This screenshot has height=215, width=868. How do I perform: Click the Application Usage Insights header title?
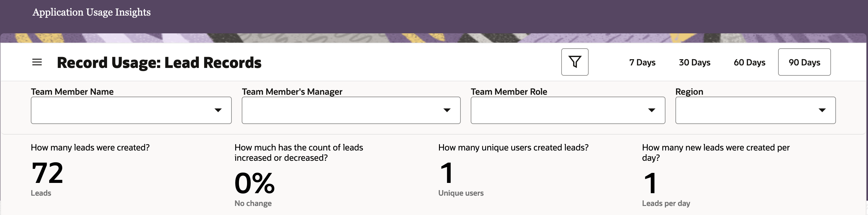[91, 12]
